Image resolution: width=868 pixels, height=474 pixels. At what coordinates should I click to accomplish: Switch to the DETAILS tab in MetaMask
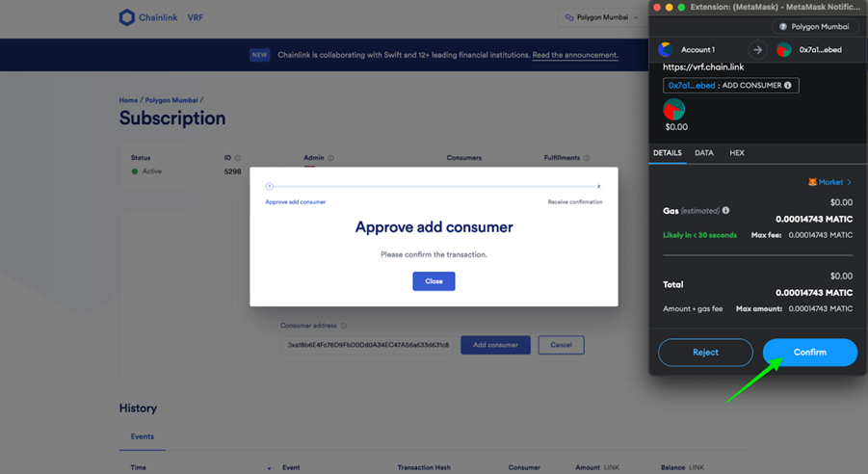(x=667, y=153)
